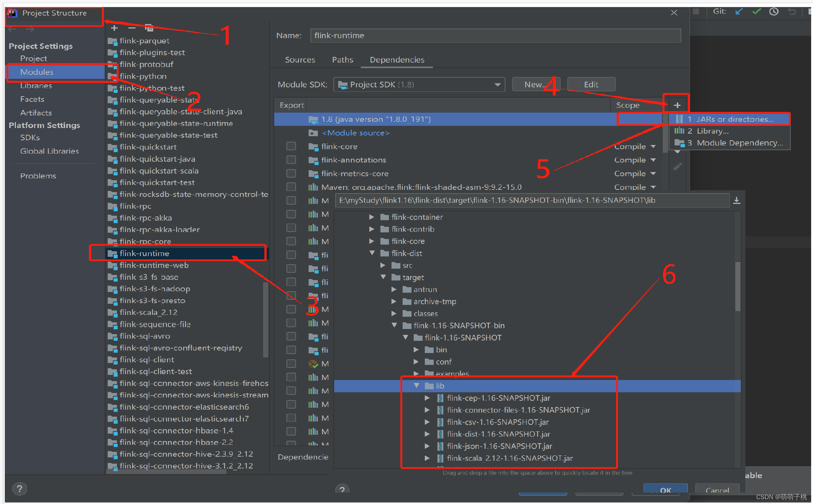Viewport: 813px width, 504px height.
Task: Click the copy module icon
Action: 149,28
